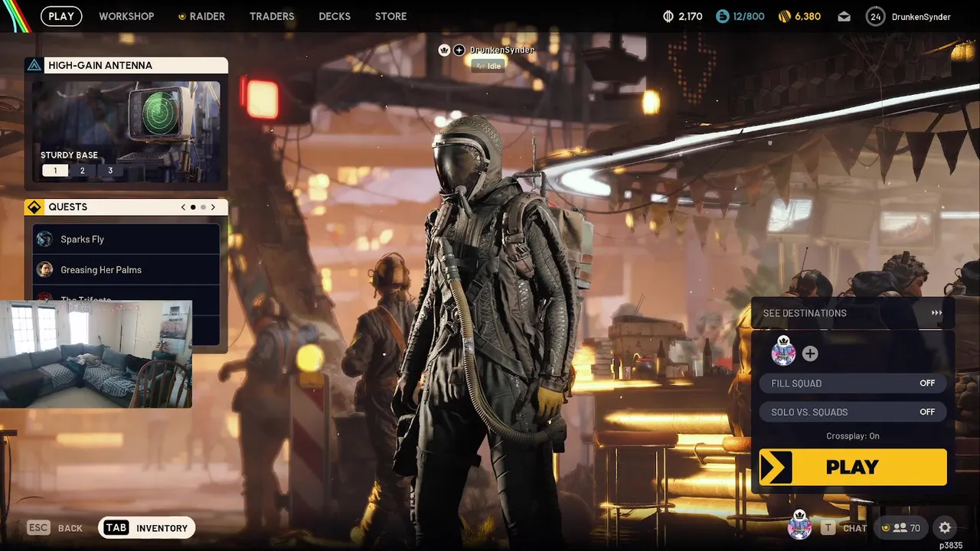Click the Greasing Her Palms portrait icon
980x551 pixels.
44,269
